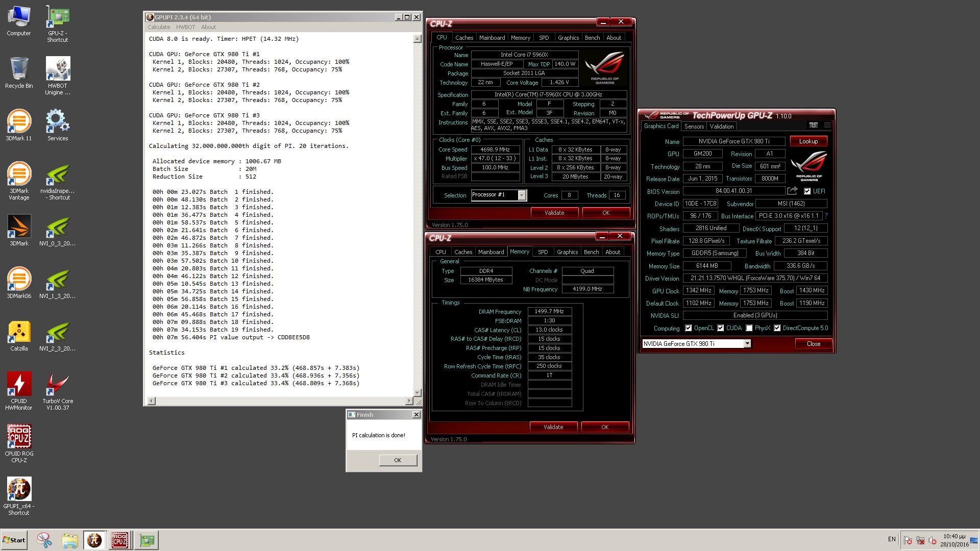Select the Recycle Bin desktop icon
The image size is (980, 551).
point(19,73)
